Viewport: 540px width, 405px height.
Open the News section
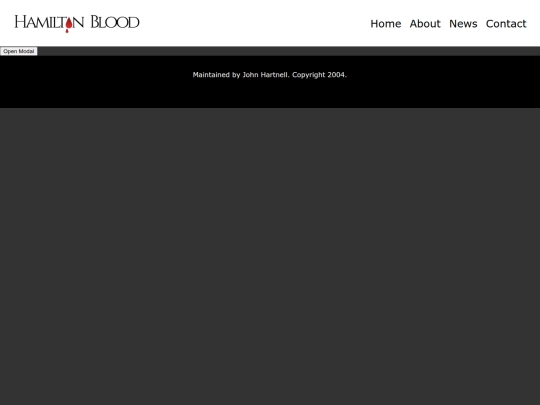point(463,24)
